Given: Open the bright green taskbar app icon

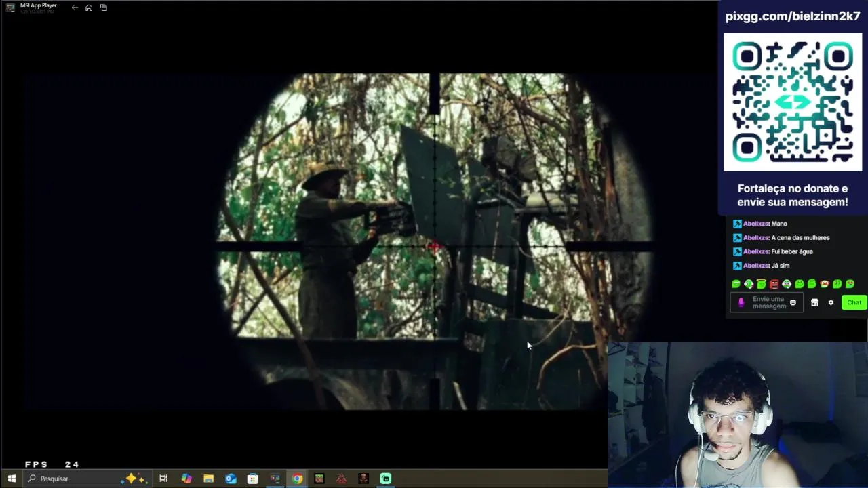Looking at the screenshot, I should [x=386, y=479].
